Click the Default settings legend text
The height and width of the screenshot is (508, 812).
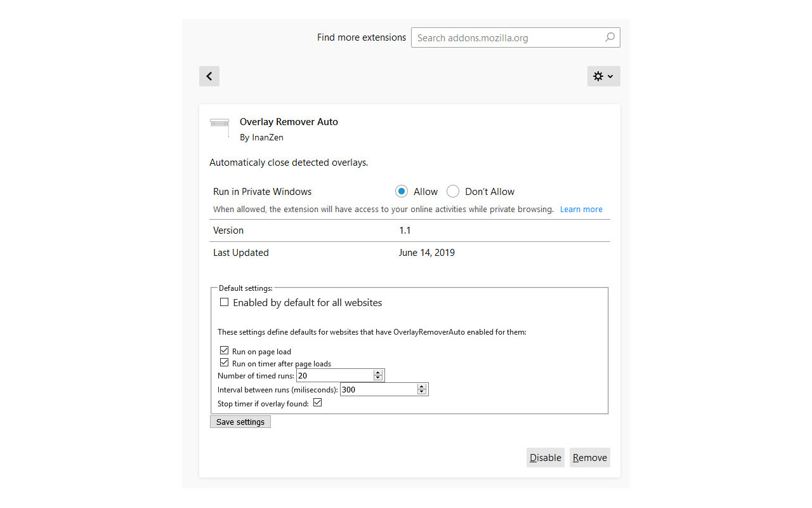[245, 288]
